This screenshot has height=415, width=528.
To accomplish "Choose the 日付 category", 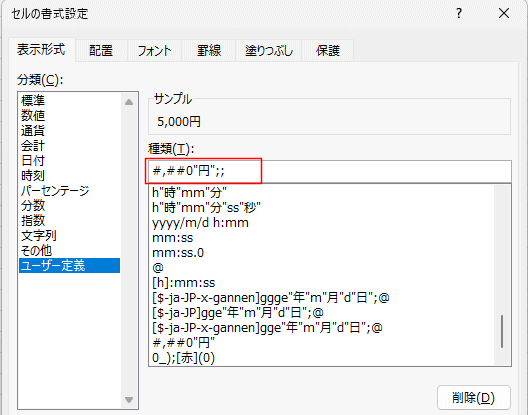I will [33, 160].
